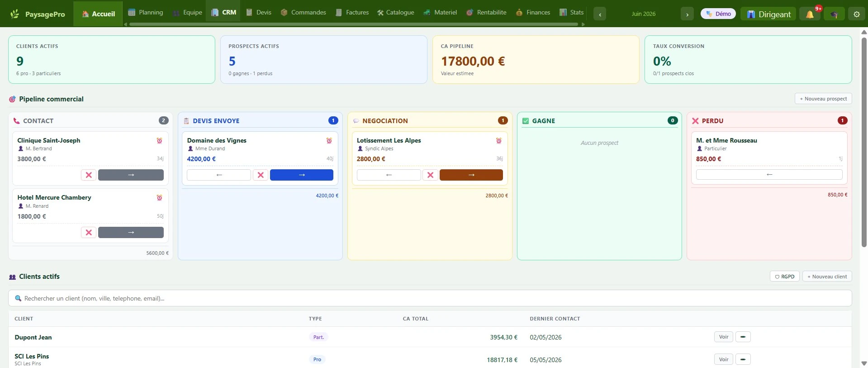Open the RGPD button
Screen dimensions: 868x368
tap(785, 277)
